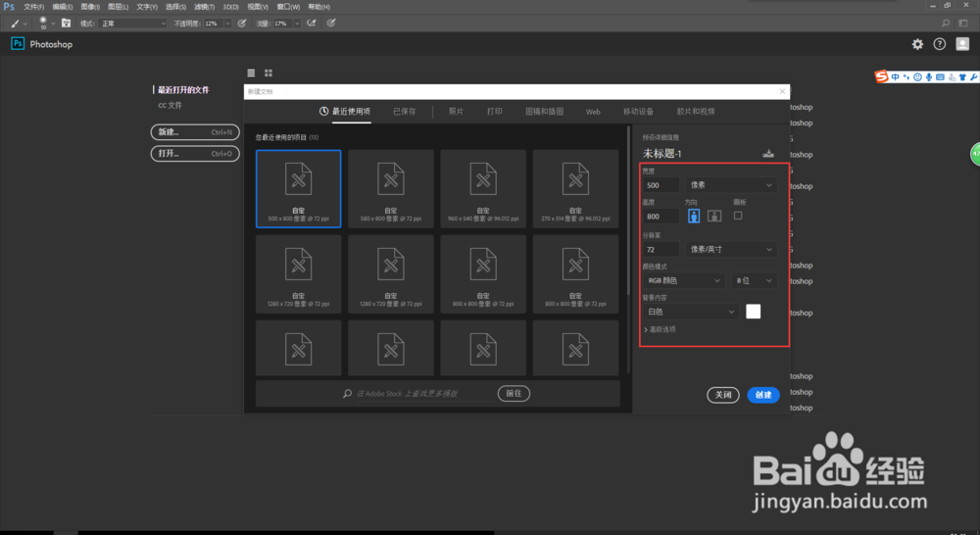Viewport: 980px width, 535px height.
Task: Select 最近打开的文件 in left sidebar
Action: click(x=183, y=89)
